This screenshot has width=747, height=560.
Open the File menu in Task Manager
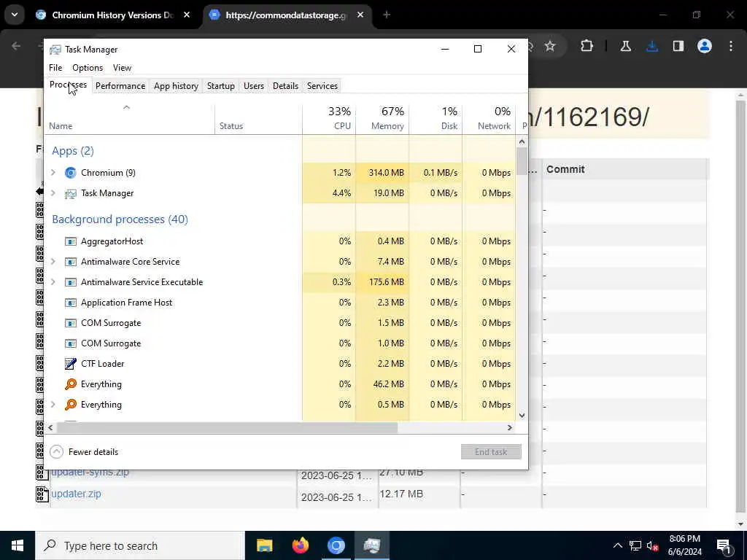click(x=55, y=68)
